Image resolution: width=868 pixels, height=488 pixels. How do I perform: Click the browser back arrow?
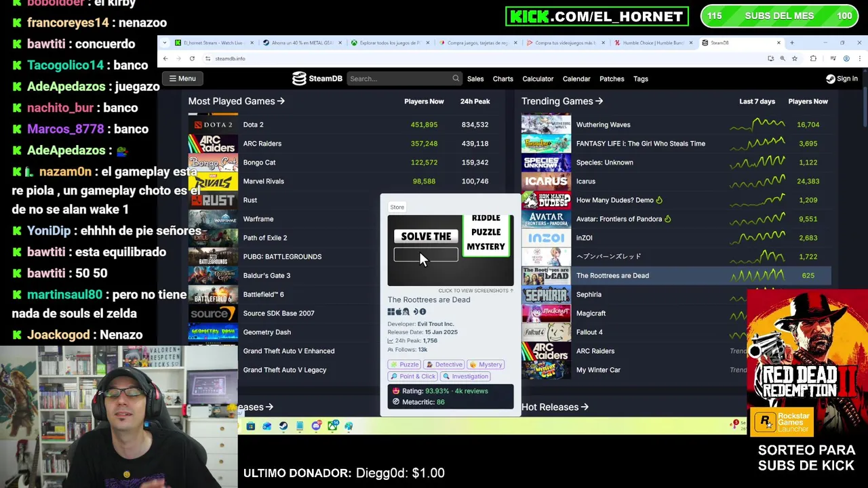point(165,58)
